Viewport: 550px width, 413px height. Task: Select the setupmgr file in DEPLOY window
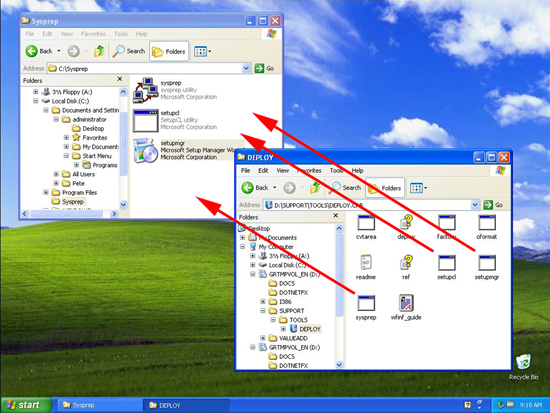tap(487, 267)
